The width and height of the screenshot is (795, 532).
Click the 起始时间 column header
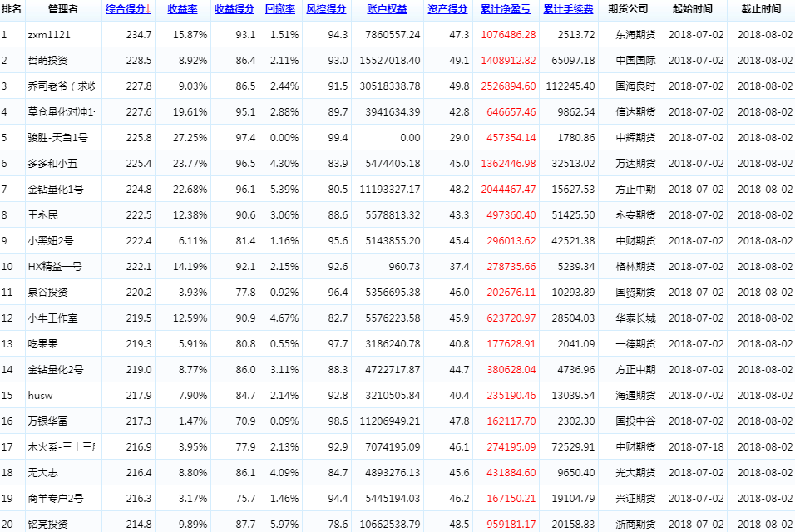(x=693, y=9)
